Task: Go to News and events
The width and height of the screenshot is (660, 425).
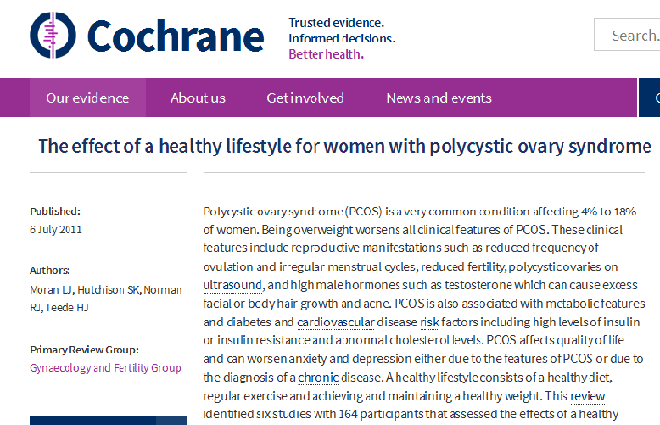Action: coord(439,98)
